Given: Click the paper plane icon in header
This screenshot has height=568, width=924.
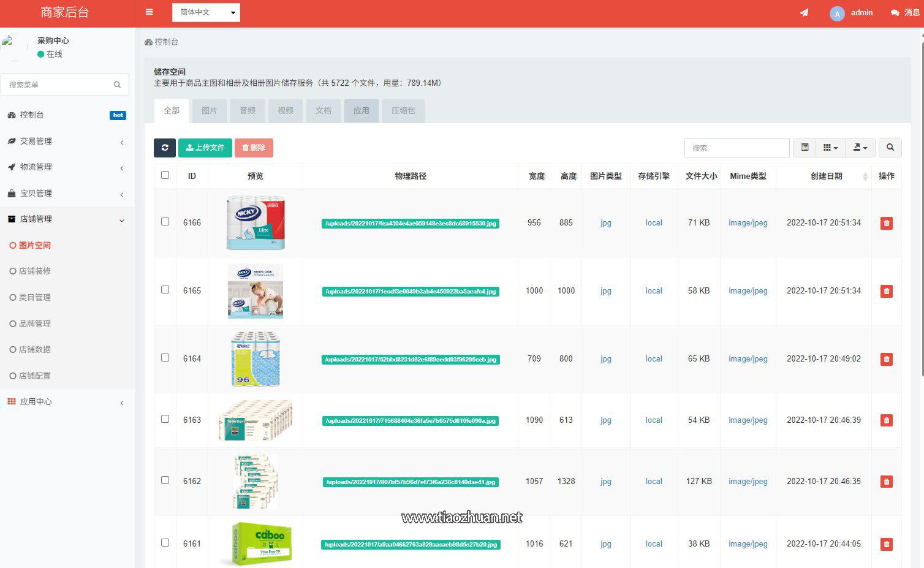Looking at the screenshot, I should [804, 12].
